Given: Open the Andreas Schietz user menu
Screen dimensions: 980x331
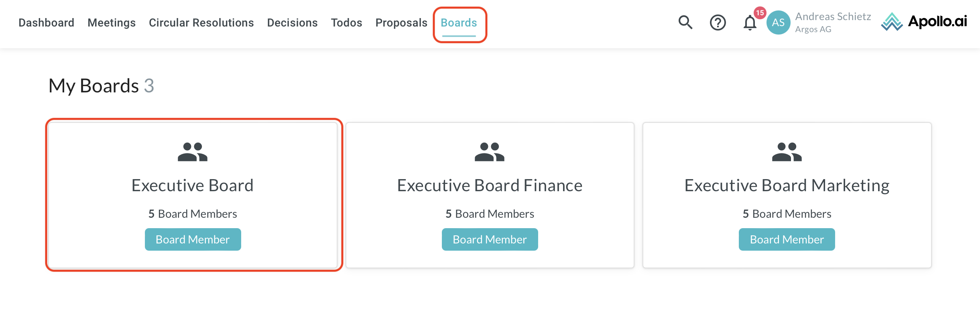Looking at the screenshot, I should tap(833, 22).
